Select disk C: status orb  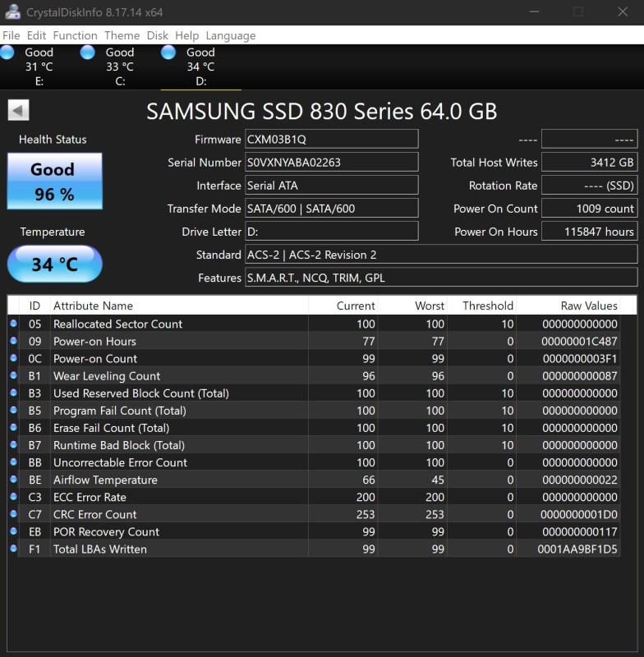coord(88,53)
